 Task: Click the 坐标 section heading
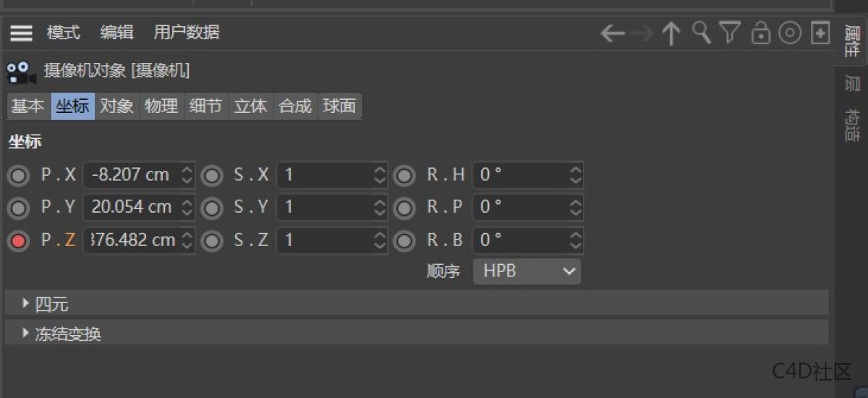[x=25, y=143]
